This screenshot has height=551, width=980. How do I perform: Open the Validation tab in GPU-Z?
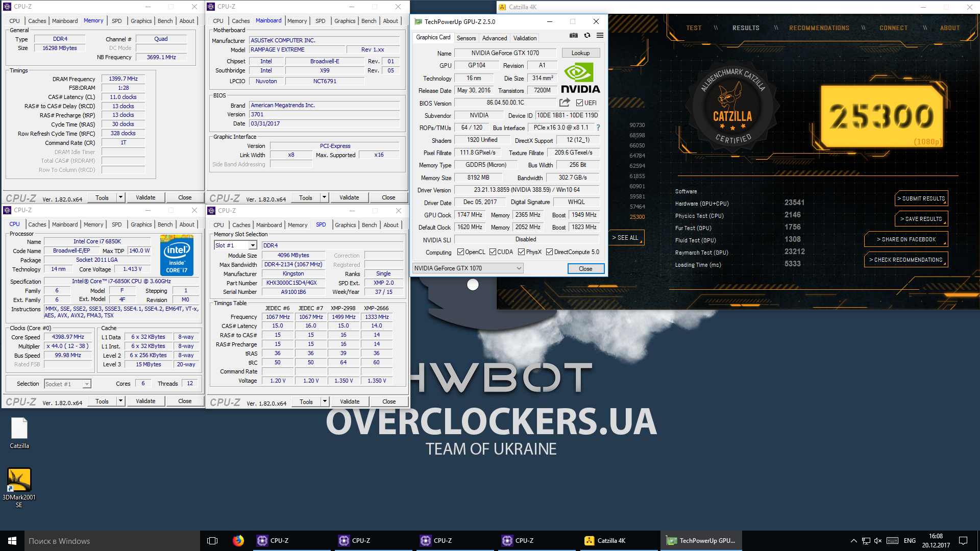pyautogui.click(x=525, y=38)
